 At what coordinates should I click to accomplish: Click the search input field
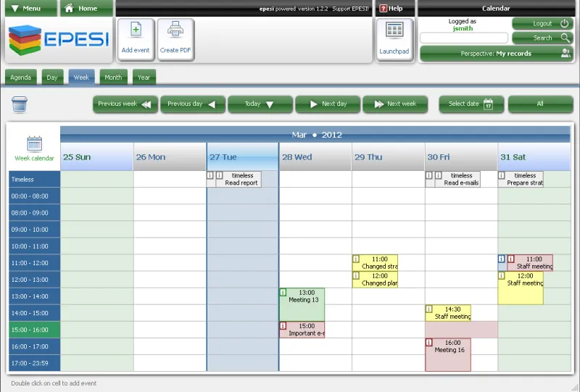pyautogui.click(x=464, y=38)
